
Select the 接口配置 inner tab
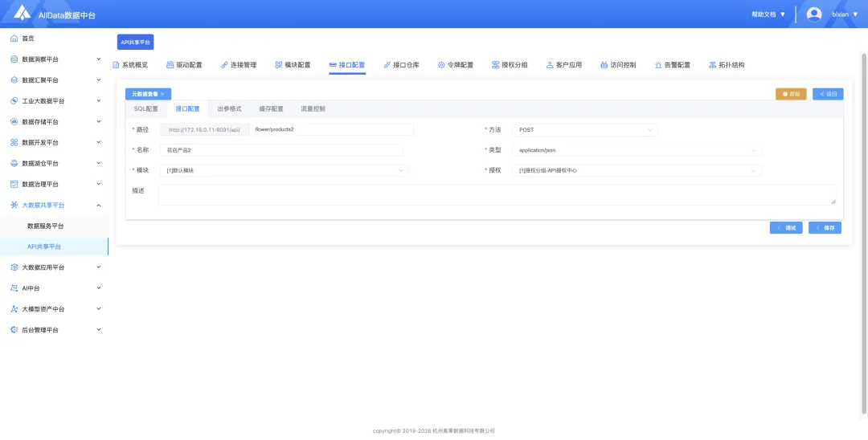pyautogui.click(x=187, y=109)
